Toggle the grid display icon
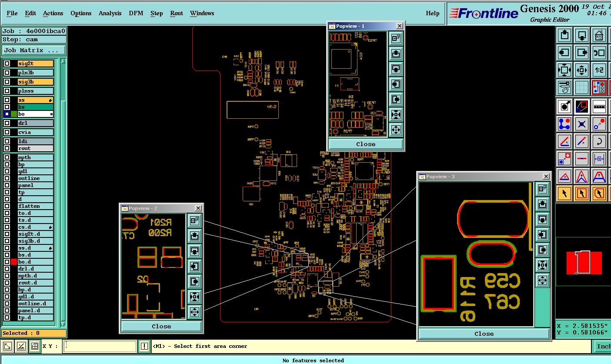 (582, 87)
